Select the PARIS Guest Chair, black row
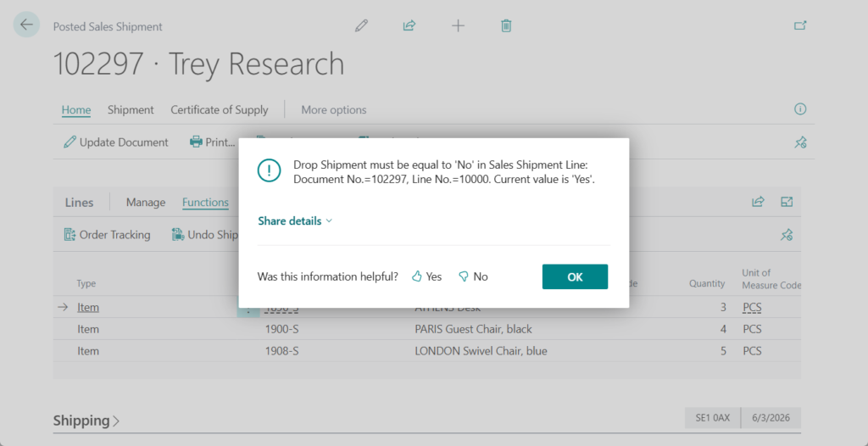This screenshot has height=446, width=868. point(473,329)
